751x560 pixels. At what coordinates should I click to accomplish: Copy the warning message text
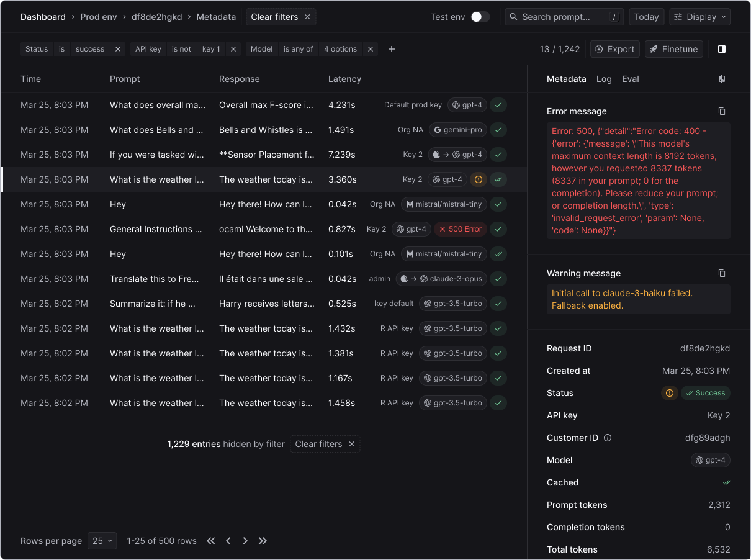(x=721, y=273)
